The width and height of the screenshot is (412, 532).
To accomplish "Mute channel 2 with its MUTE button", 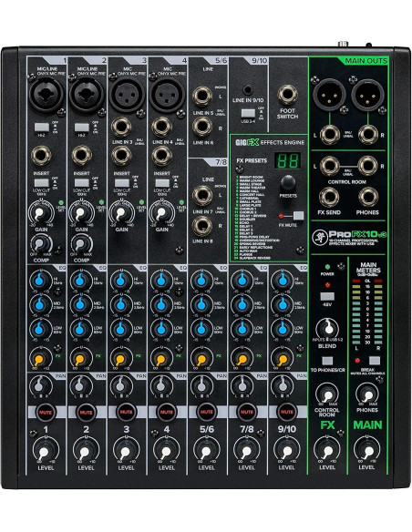I will [86, 413].
